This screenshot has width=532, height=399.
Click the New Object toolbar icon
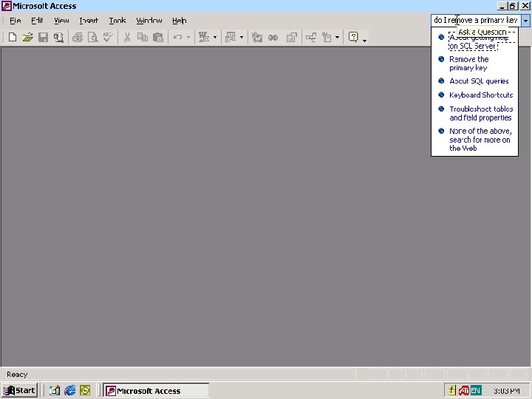(x=327, y=37)
